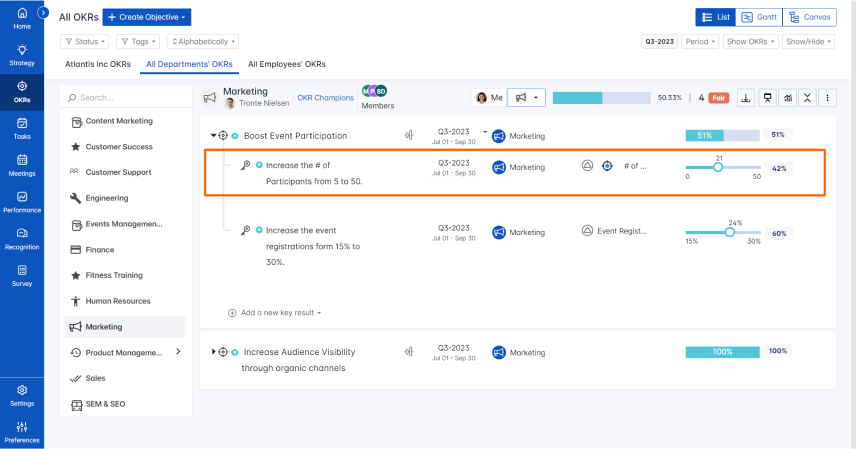Open the Meetings section

[22, 166]
